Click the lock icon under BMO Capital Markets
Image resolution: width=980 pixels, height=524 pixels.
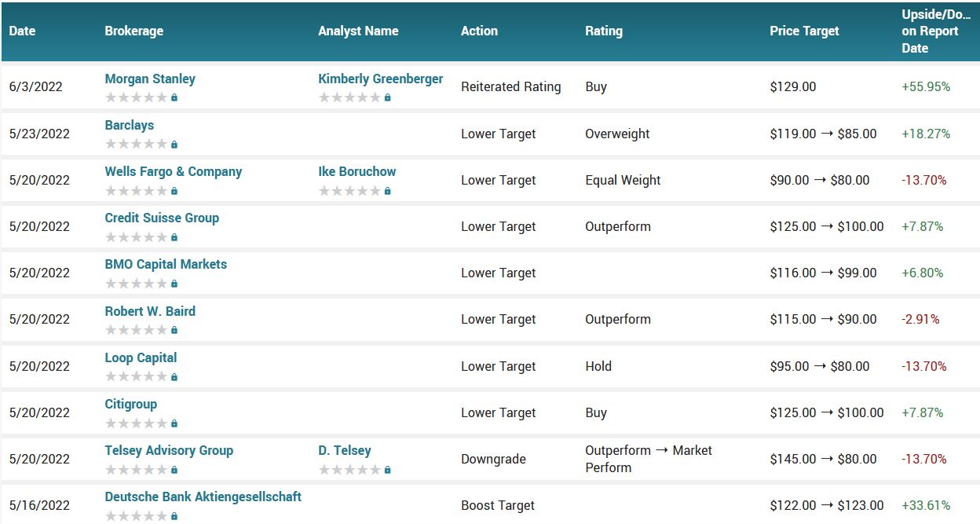[174, 284]
